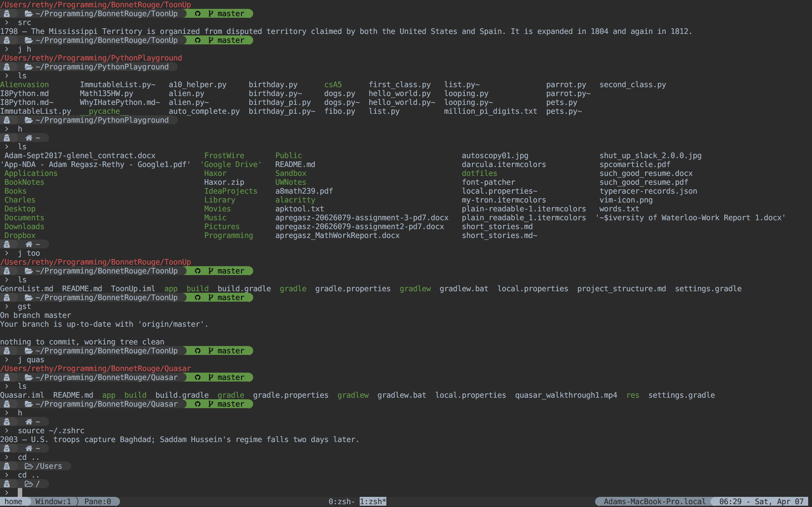Image resolution: width=812 pixels, height=507 pixels.
Task: Click Adams-MacBook-Pro.local hostname in status bar
Action: tap(654, 502)
